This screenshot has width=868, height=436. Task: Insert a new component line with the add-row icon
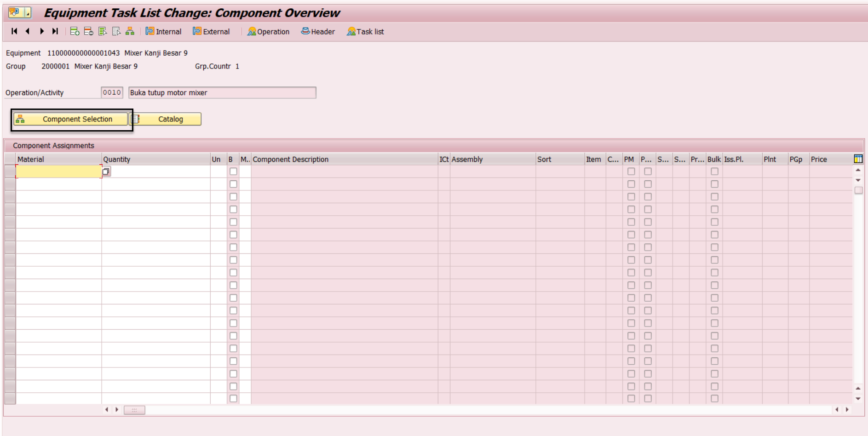[74, 31]
